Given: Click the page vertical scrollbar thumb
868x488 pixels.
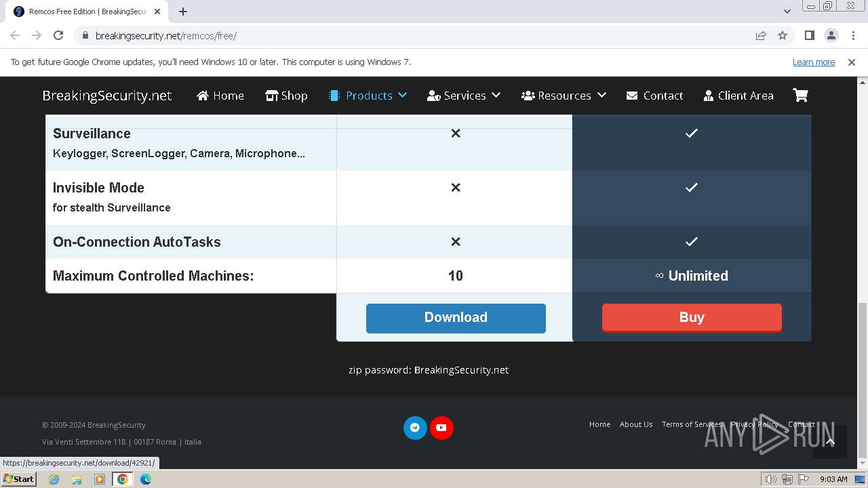Looking at the screenshot, I should tap(862, 380).
